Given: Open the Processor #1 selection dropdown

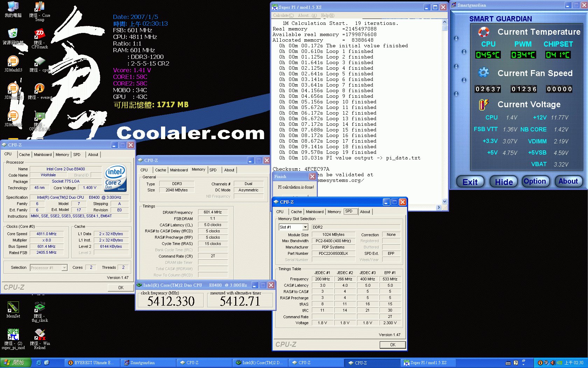Looking at the screenshot, I should click(64, 268).
